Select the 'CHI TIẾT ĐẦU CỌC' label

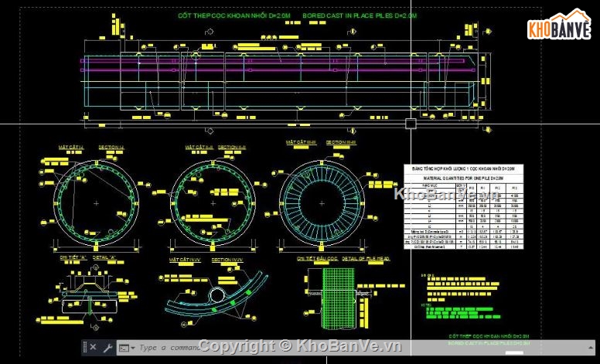click(317, 259)
